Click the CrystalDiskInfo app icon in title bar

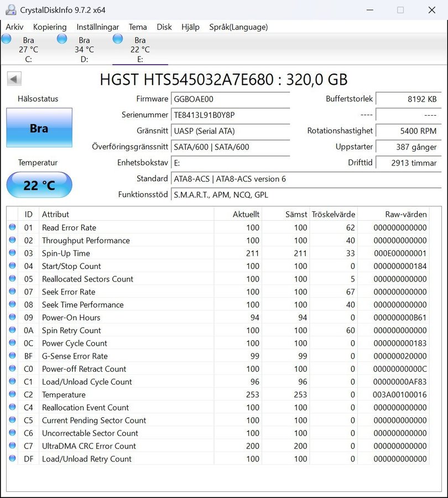click(x=11, y=10)
